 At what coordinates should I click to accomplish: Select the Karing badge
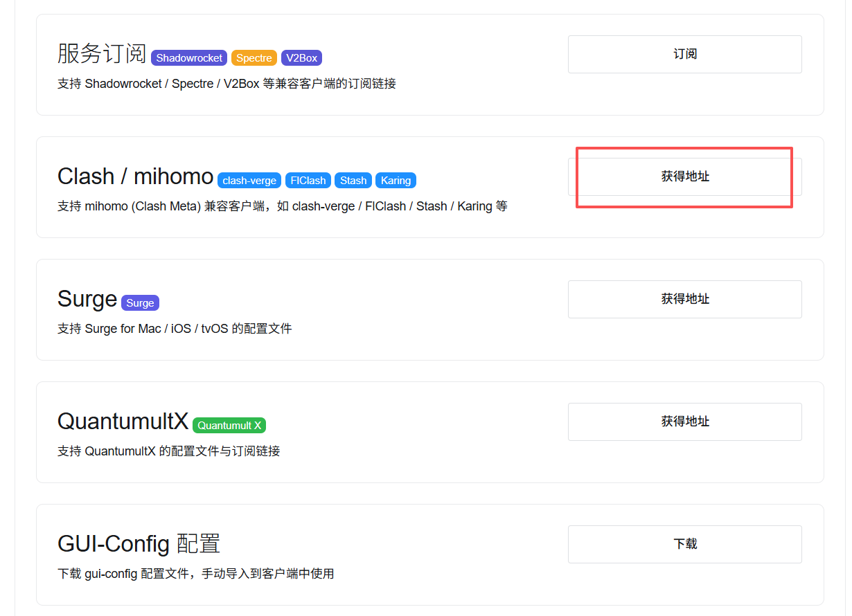pyautogui.click(x=396, y=181)
